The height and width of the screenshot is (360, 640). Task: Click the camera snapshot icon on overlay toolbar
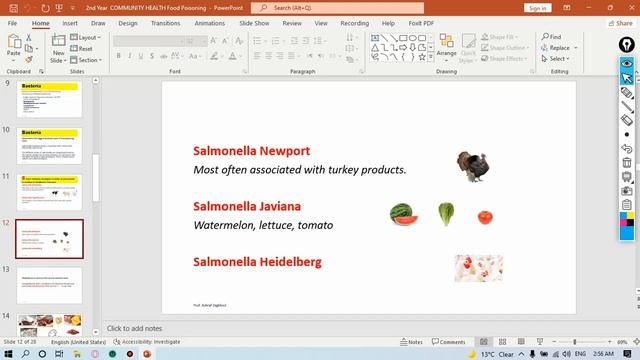point(627,191)
